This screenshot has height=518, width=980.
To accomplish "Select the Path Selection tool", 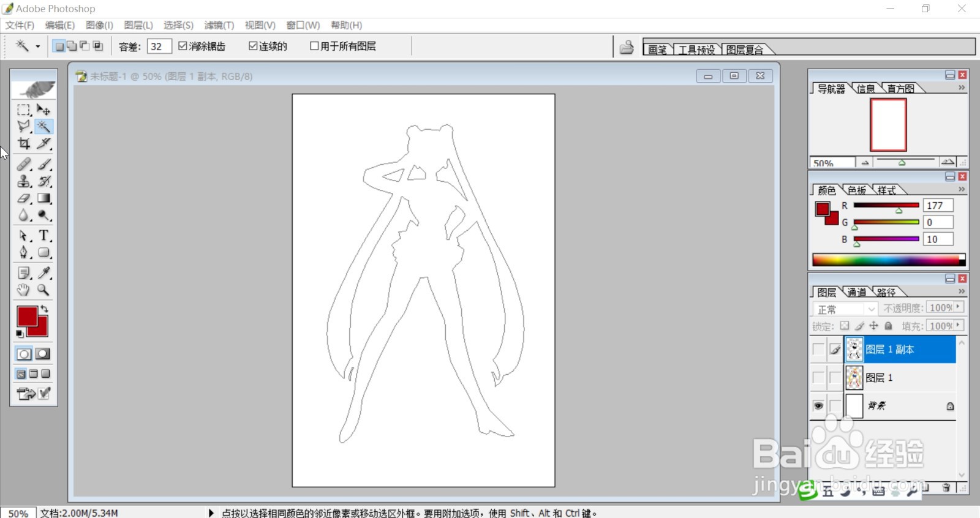I will pyautogui.click(x=24, y=236).
